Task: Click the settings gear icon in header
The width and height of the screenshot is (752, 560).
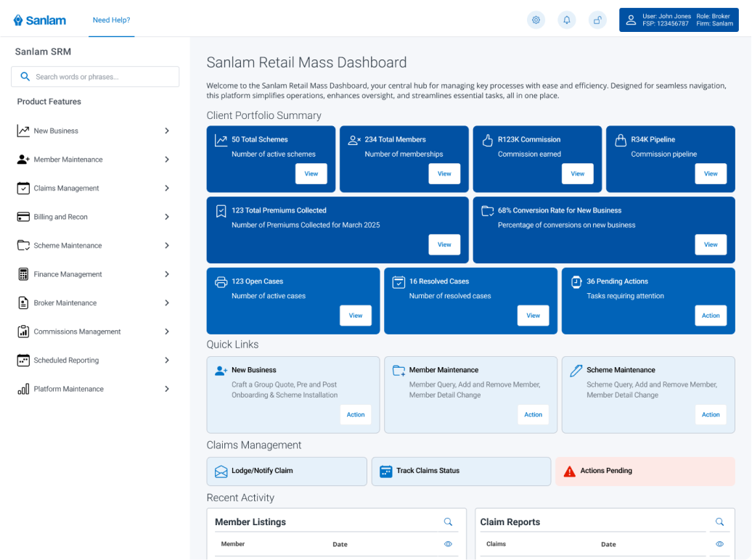Action: pyautogui.click(x=536, y=20)
